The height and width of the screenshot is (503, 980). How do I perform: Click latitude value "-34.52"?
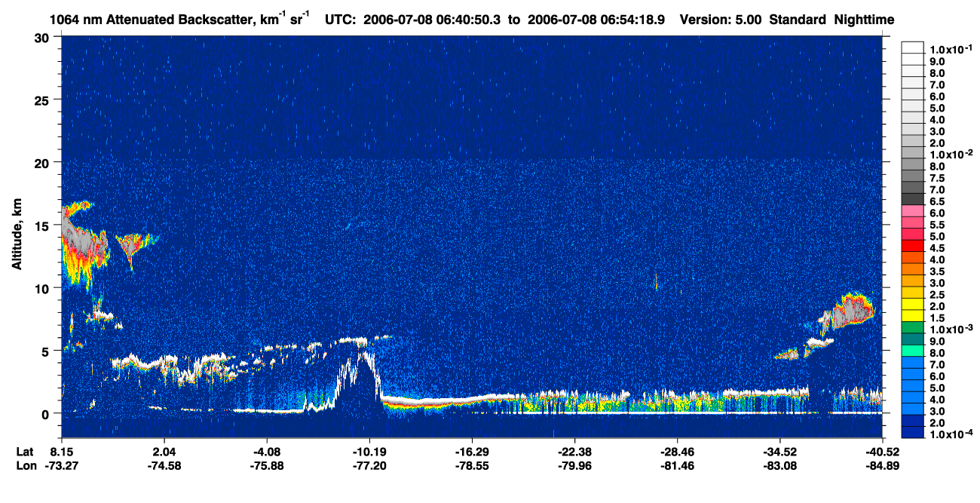pos(779,452)
